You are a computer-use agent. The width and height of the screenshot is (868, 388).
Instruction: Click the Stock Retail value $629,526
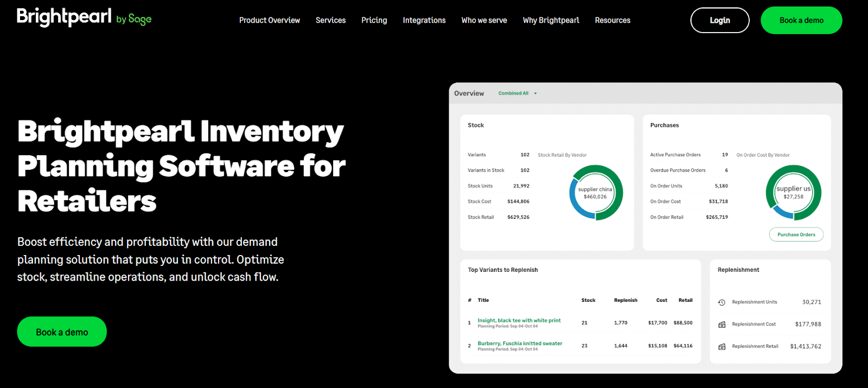coord(518,217)
